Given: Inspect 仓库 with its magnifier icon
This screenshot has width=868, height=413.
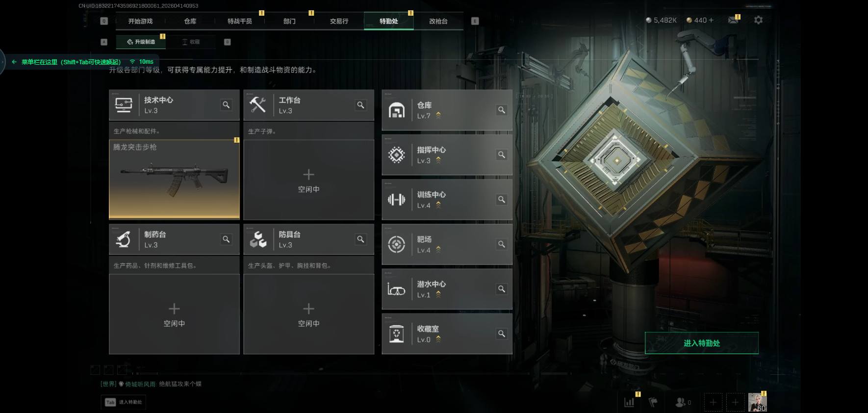Looking at the screenshot, I should coord(501,110).
